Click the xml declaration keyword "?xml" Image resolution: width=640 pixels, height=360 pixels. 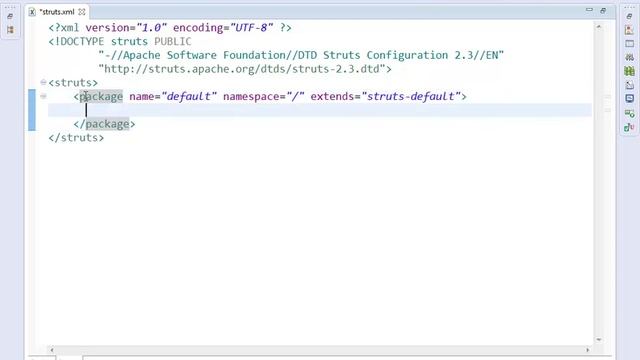pyautogui.click(x=67, y=28)
